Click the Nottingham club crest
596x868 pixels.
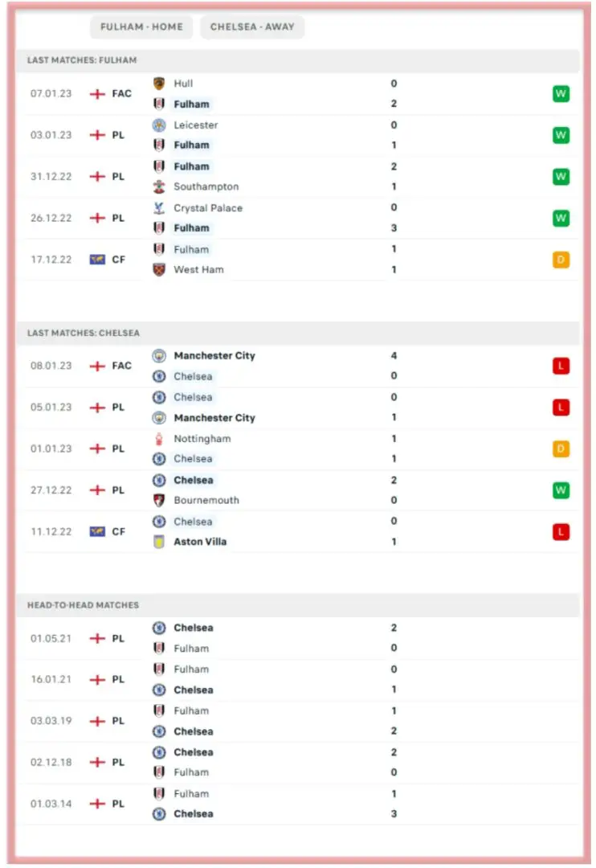pos(159,439)
